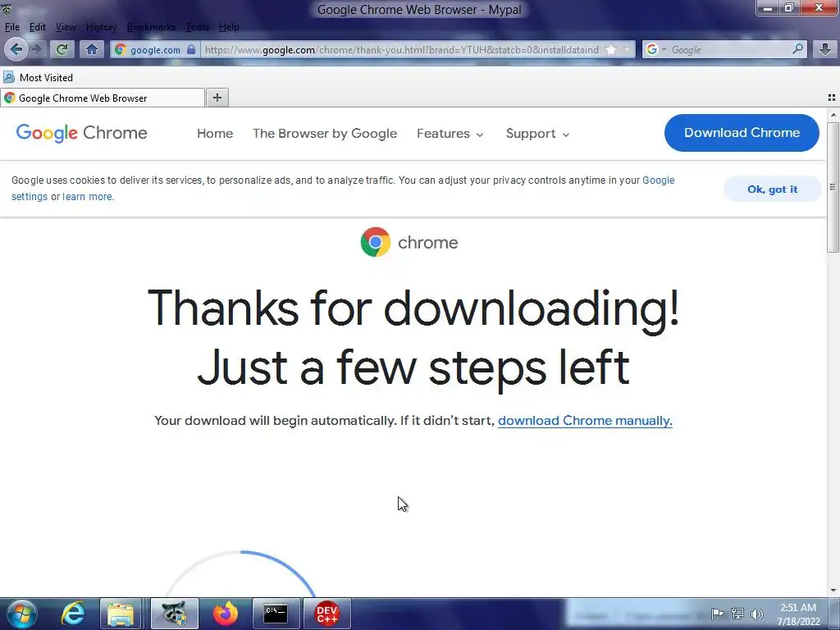Open the command prompt taskbar icon

coord(276,614)
